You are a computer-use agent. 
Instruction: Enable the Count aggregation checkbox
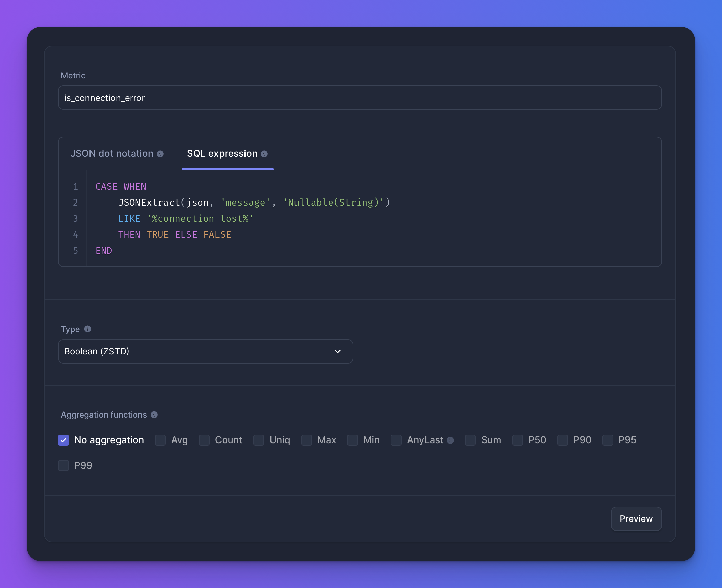point(204,440)
